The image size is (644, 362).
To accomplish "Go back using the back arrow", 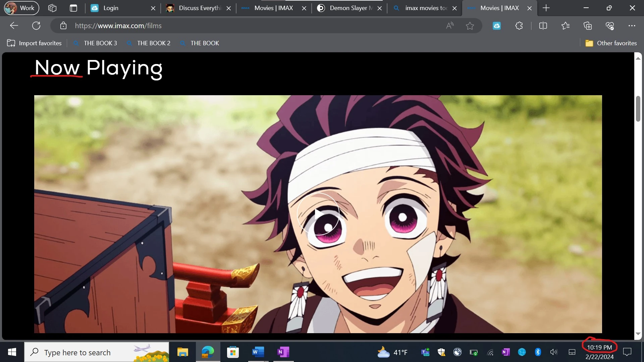I will [x=14, y=26].
